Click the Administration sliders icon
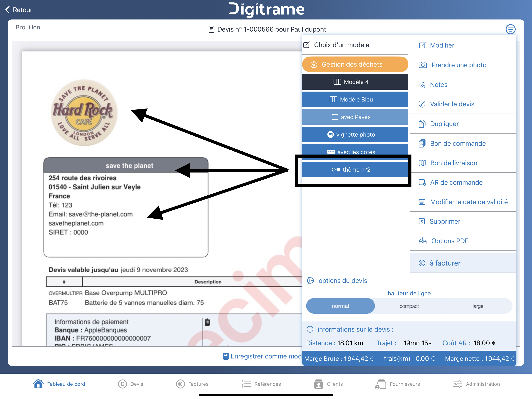This screenshot has width=532, height=399. pyautogui.click(x=458, y=384)
